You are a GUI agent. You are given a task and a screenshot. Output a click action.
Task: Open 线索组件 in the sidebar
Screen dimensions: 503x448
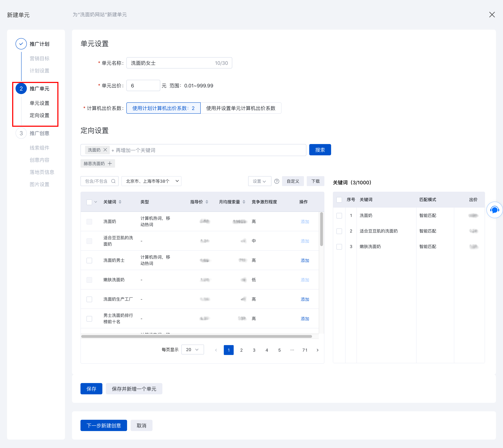(40, 148)
